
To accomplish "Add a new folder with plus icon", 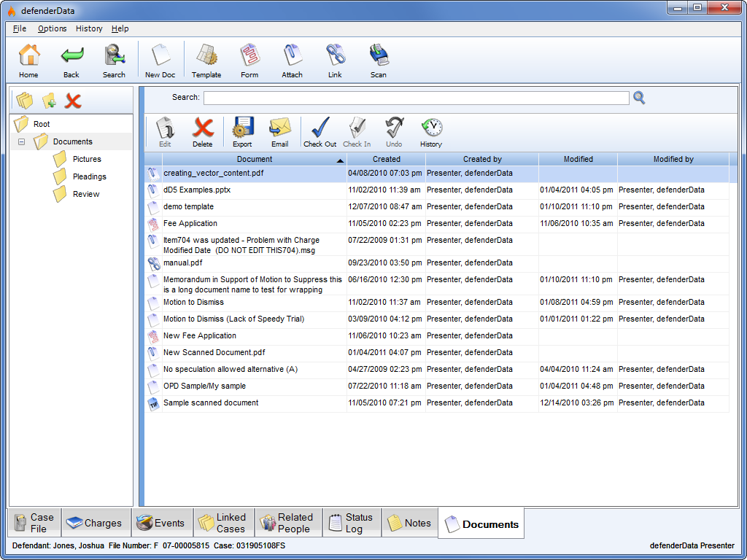I will click(49, 101).
